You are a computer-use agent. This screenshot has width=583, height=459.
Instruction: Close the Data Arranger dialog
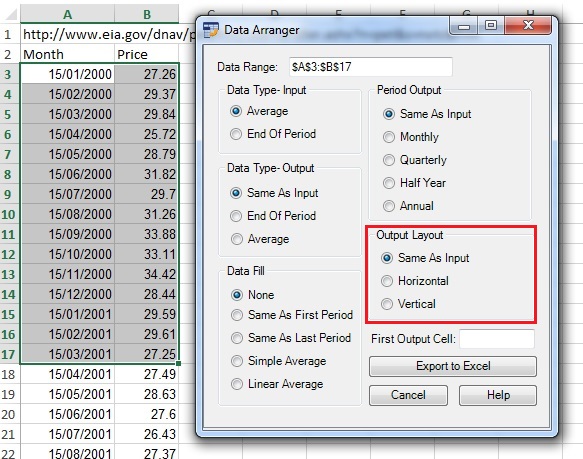pyautogui.click(x=528, y=25)
